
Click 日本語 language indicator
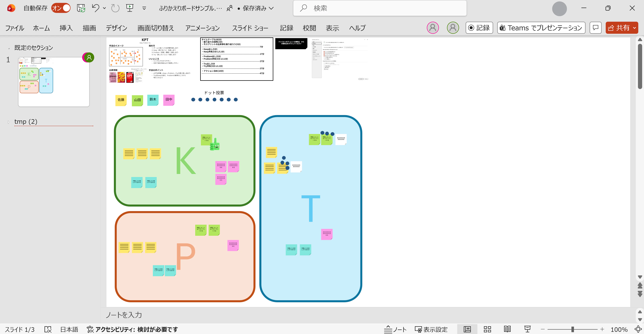tap(69, 329)
